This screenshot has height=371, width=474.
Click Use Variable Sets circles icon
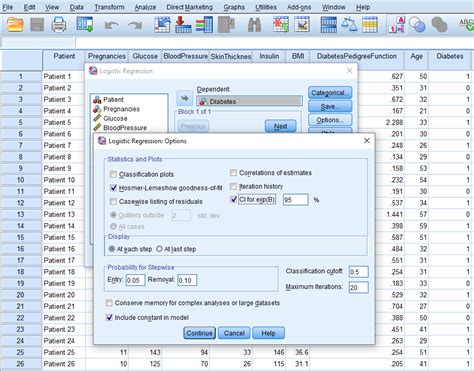417,25
